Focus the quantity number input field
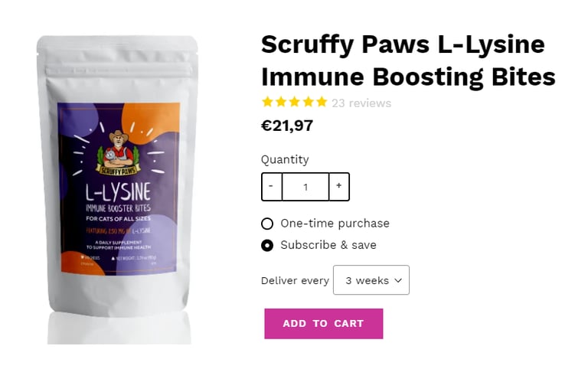This screenshot has width=588, height=379. 305,186
